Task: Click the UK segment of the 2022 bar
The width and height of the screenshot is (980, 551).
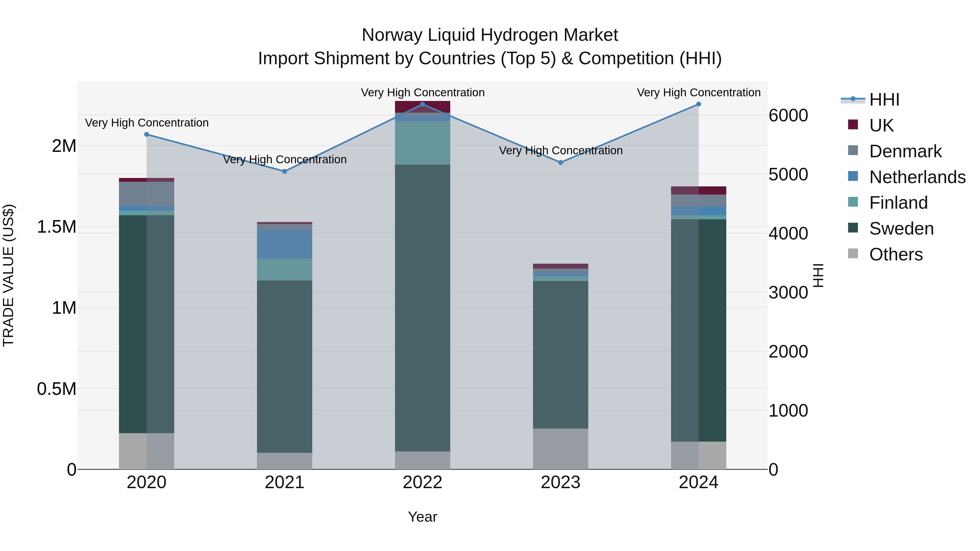Action: click(x=422, y=107)
